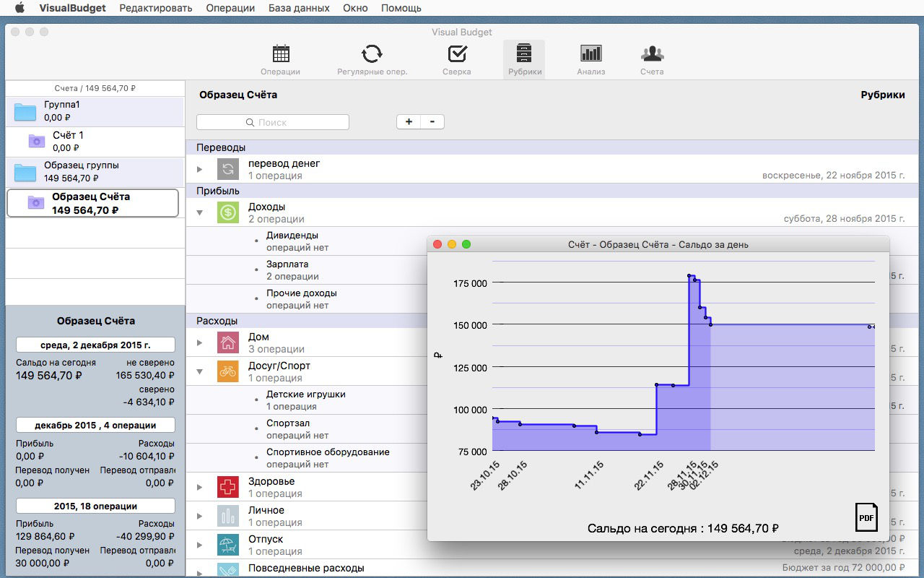924x578 pixels.
Task: Open the Анализ chart view
Action: pos(590,60)
